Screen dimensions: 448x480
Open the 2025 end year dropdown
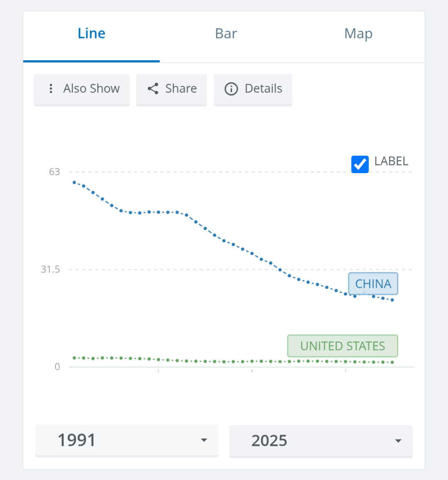tap(321, 441)
